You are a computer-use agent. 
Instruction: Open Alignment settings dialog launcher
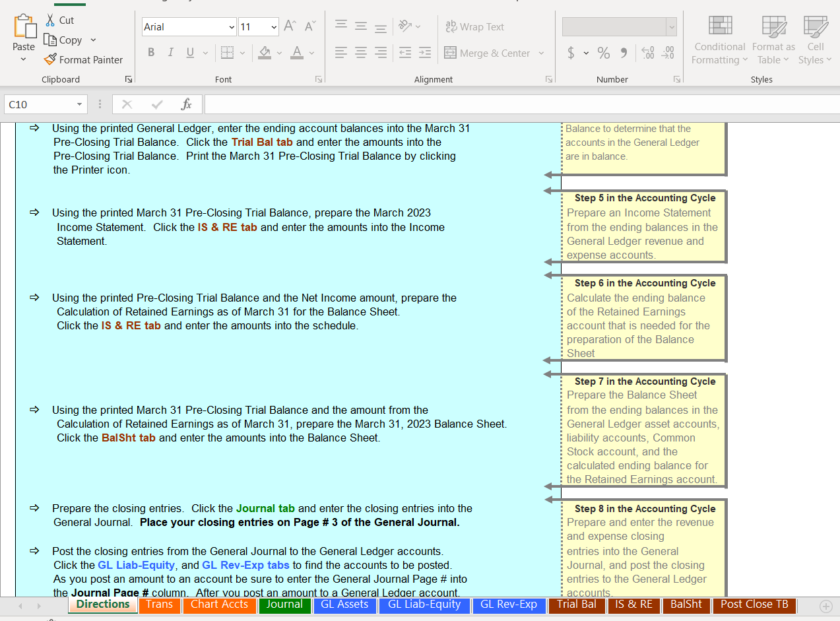click(549, 79)
